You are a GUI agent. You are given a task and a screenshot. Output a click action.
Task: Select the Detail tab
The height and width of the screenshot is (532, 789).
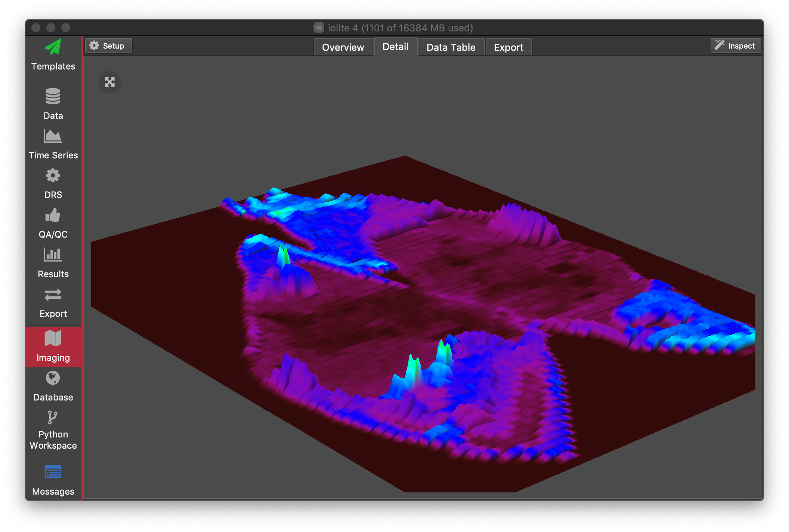click(x=395, y=47)
